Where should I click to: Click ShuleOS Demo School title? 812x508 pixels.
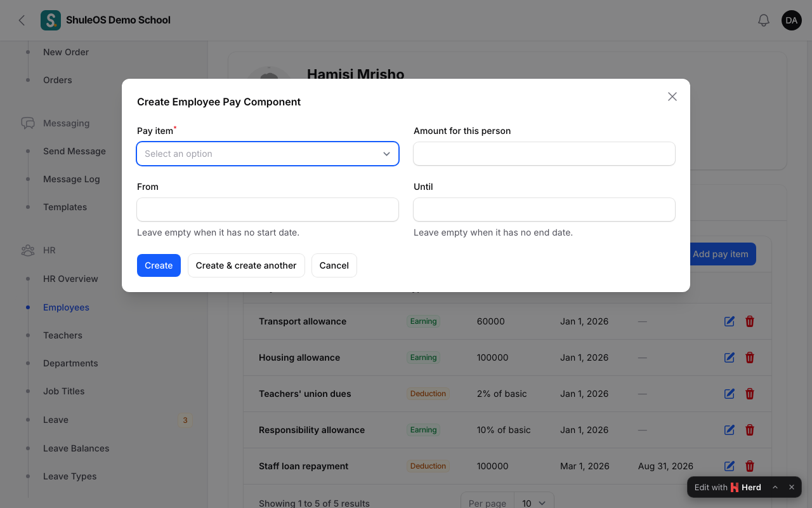pyautogui.click(x=118, y=20)
